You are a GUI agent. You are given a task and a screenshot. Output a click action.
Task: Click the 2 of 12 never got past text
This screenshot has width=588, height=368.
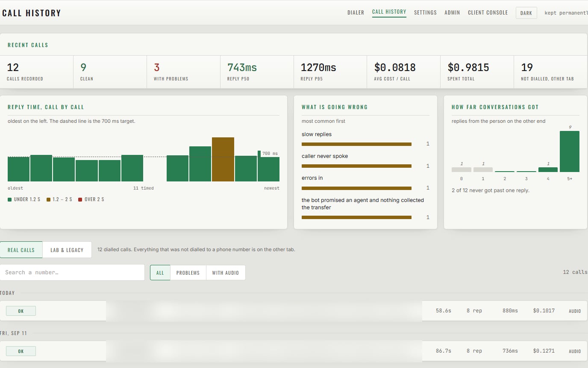[491, 190]
